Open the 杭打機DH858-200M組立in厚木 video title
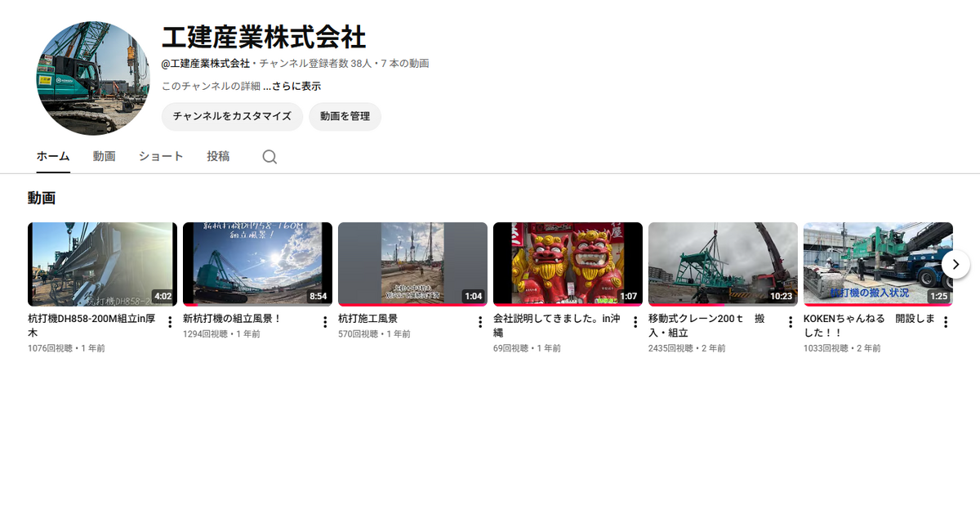The width and height of the screenshot is (980, 528). (x=91, y=325)
